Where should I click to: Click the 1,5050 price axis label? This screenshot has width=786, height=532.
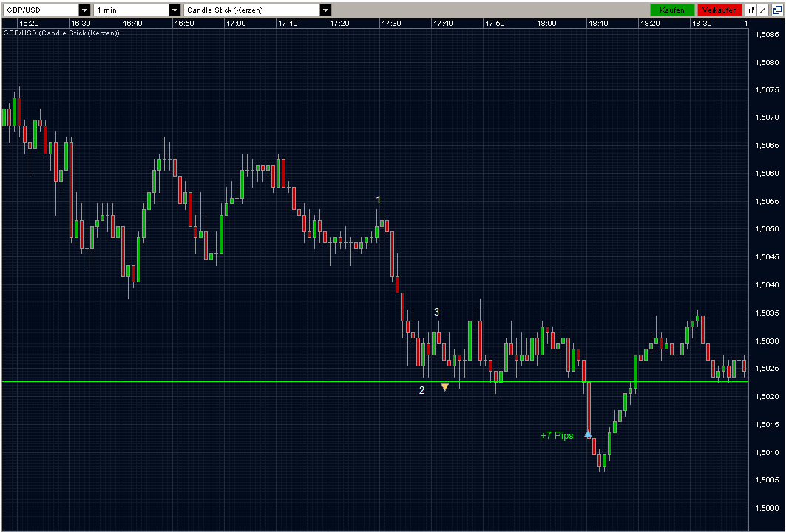click(x=767, y=229)
